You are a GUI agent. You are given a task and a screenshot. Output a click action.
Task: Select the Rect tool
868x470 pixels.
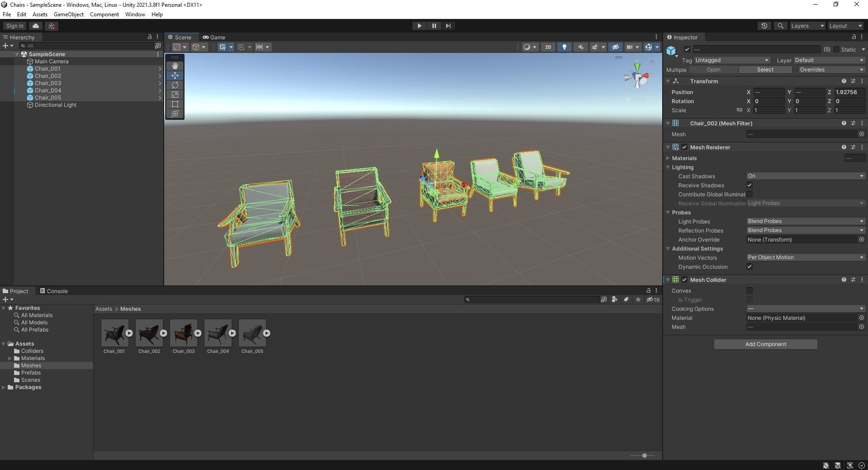175,104
